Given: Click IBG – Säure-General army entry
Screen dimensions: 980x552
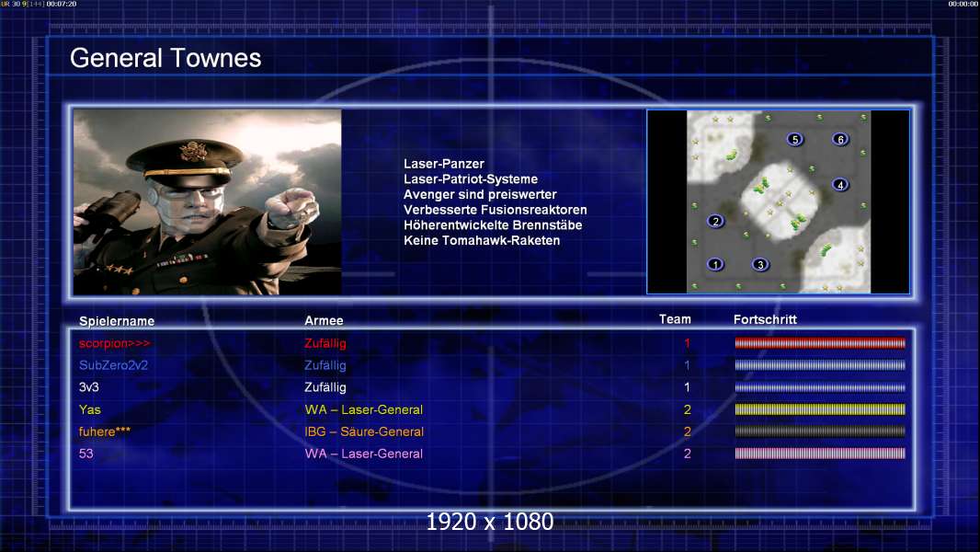Looking at the screenshot, I should click(364, 431).
